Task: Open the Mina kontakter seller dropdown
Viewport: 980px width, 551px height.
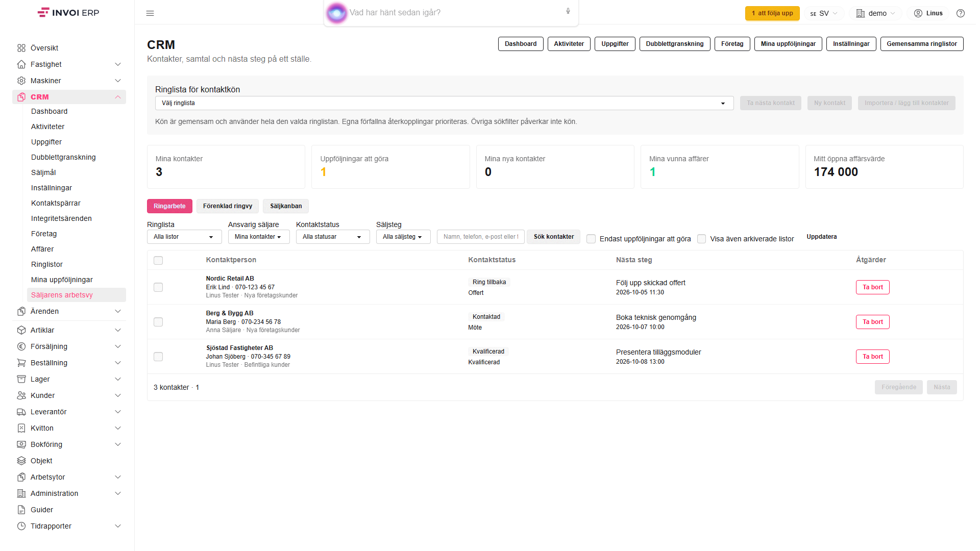Action: 259,237
